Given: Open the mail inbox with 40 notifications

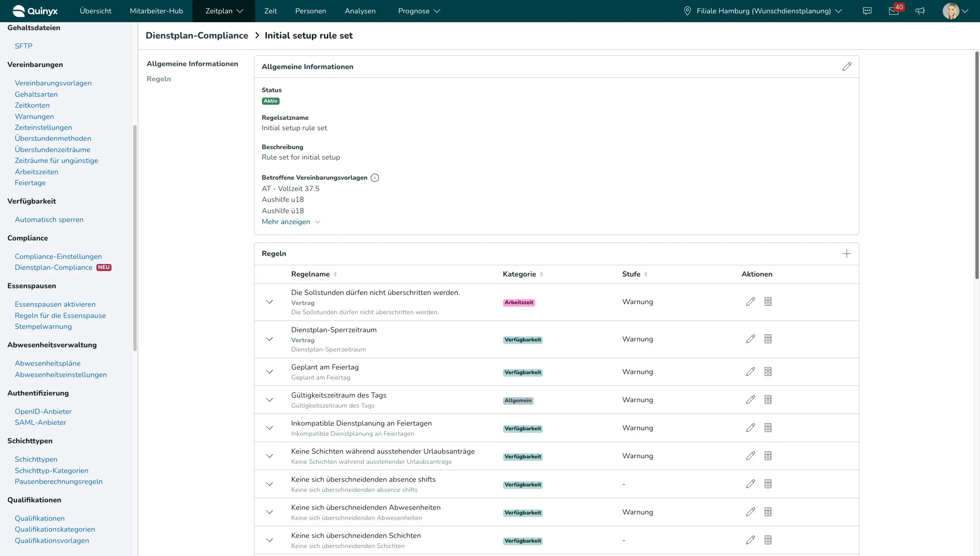Looking at the screenshot, I should pos(893,11).
